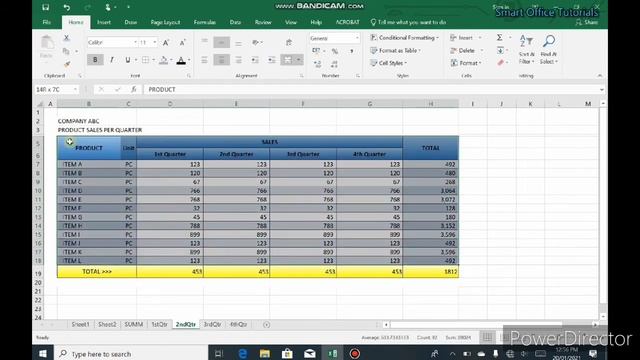This screenshot has width=640, height=360.
Task: Click the Clear eraser icon
Action: click(500, 62)
